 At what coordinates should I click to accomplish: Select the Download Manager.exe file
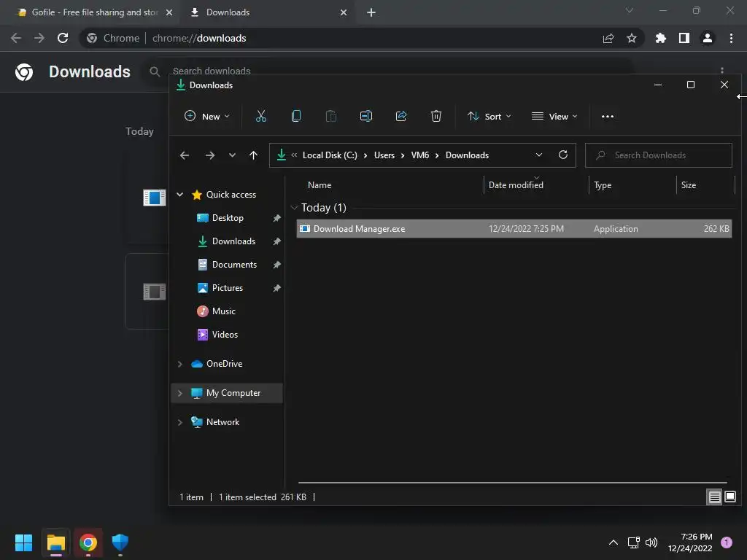[514, 228]
